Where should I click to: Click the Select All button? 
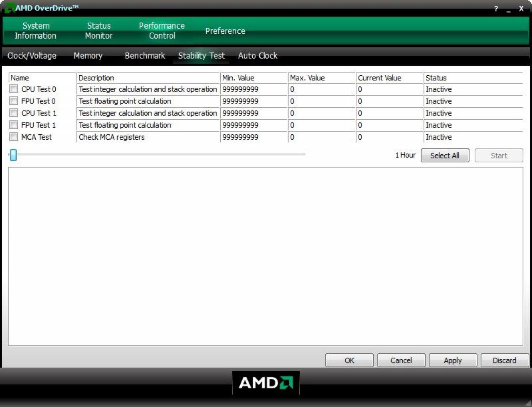(445, 155)
